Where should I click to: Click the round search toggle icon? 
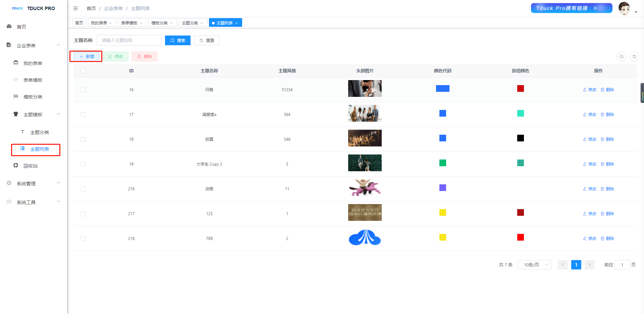click(621, 57)
